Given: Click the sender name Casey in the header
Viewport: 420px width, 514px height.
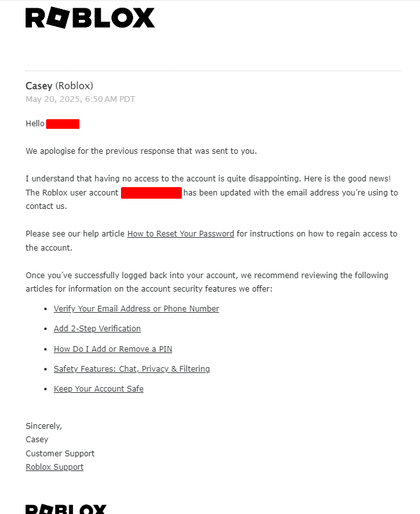Looking at the screenshot, I should pos(39,86).
